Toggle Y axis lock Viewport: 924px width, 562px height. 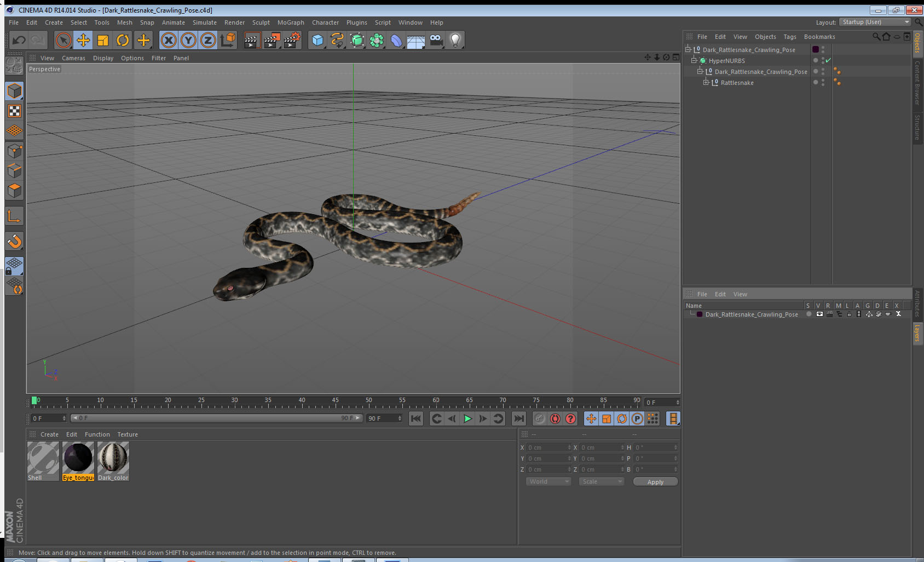click(x=188, y=40)
